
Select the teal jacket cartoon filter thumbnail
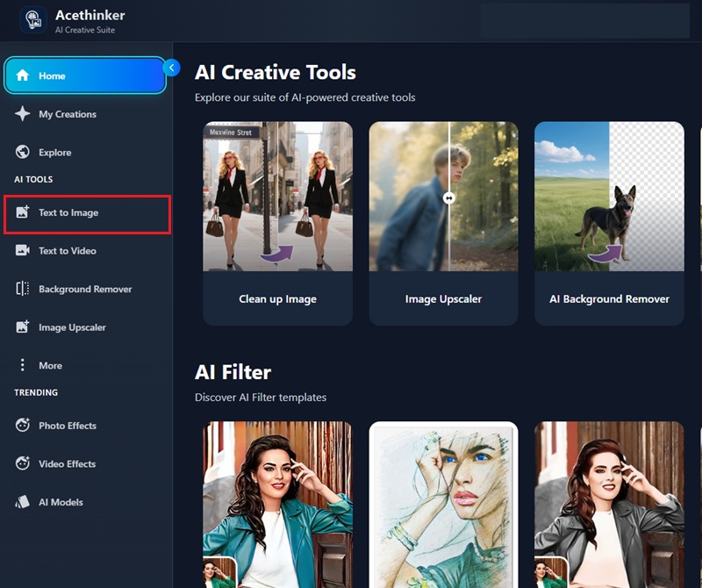277,505
